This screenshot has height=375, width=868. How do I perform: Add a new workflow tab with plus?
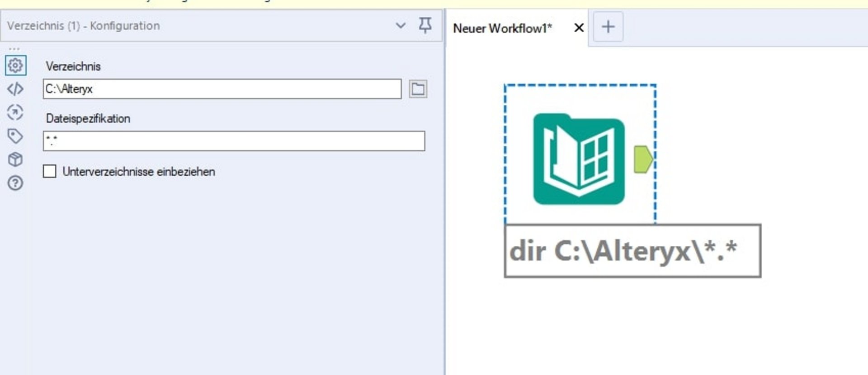coord(608,27)
